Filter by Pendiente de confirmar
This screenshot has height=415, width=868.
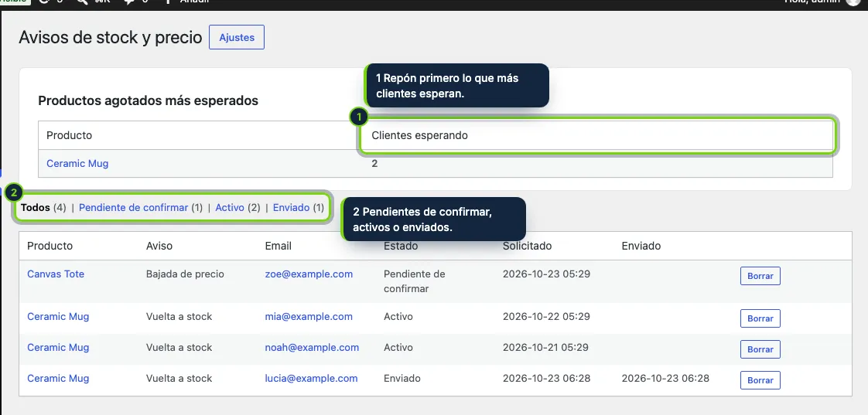click(x=133, y=207)
